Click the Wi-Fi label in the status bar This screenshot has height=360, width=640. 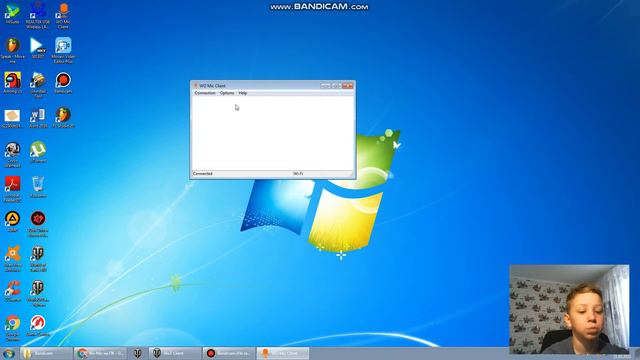pos(298,174)
